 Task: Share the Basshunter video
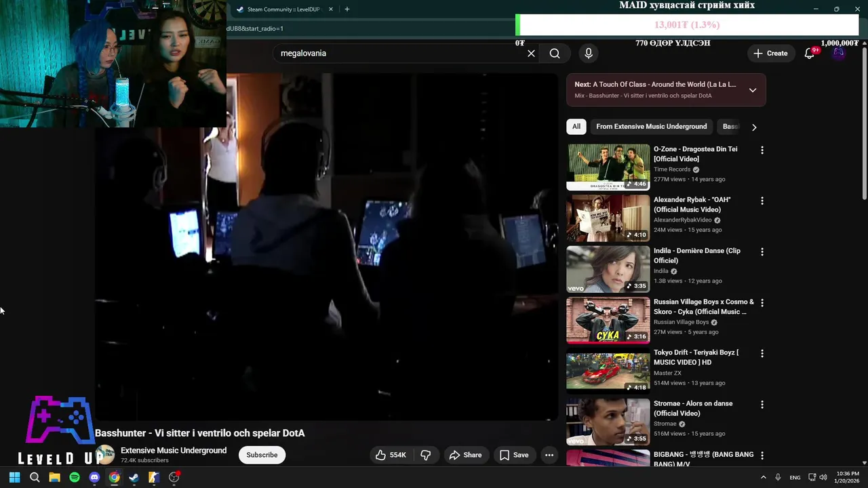click(x=465, y=455)
